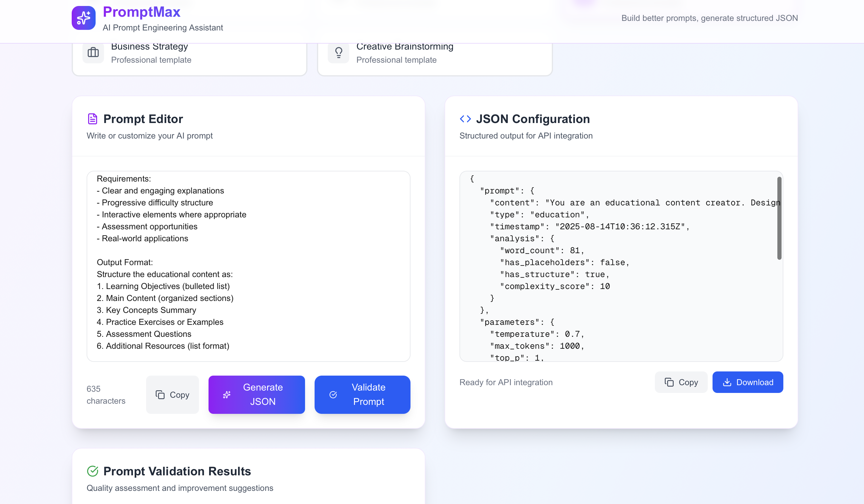
Task: Click the copy icon in the Prompt Editor
Action: [160, 395]
